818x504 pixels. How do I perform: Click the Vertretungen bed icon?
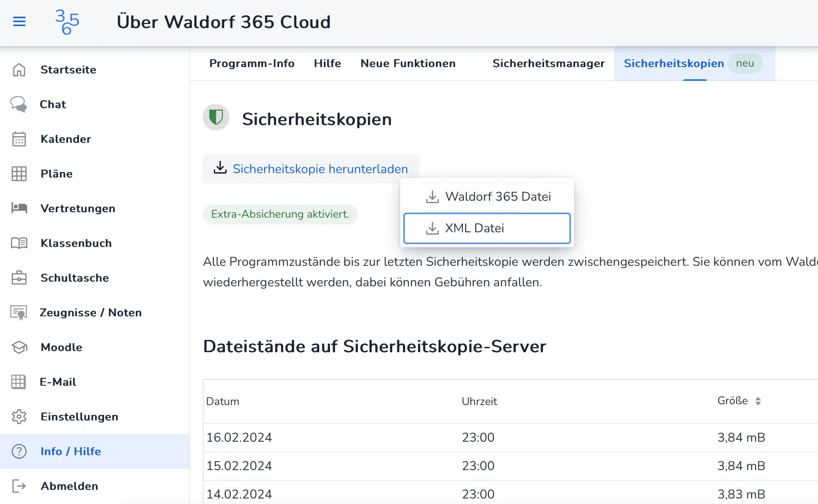coord(19,208)
